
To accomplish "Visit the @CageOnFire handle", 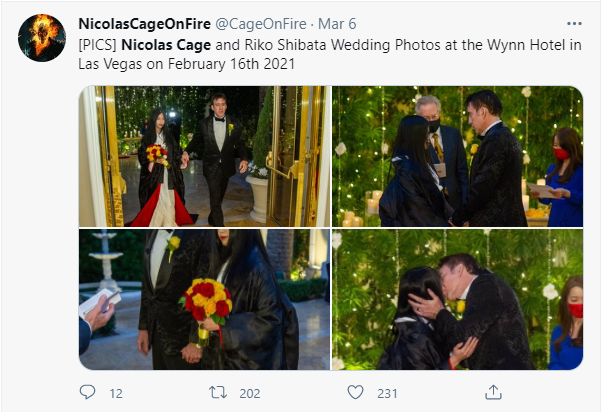I will click(x=261, y=24).
